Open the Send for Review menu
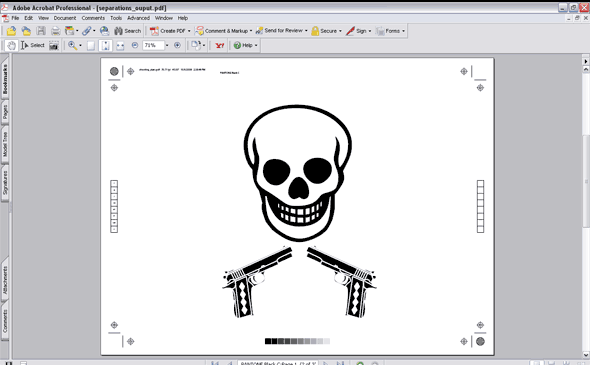The height and width of the screenshot is (365, 590). coord(281,30)
